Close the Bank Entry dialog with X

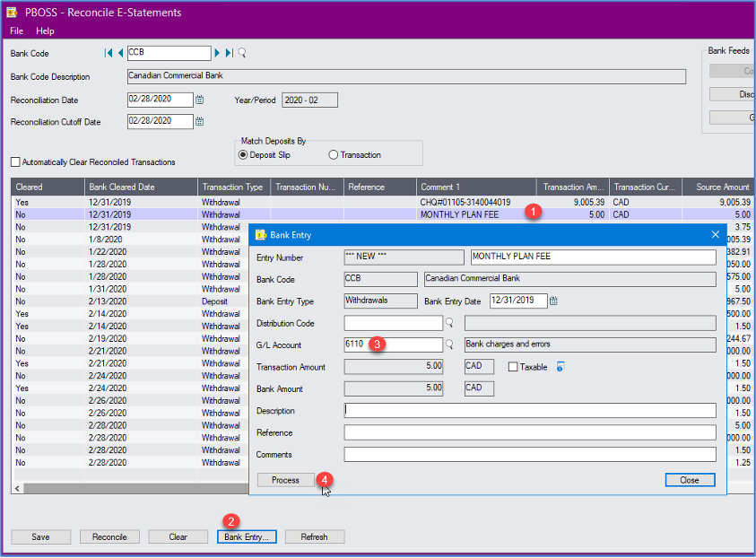[x=715, y=234]
